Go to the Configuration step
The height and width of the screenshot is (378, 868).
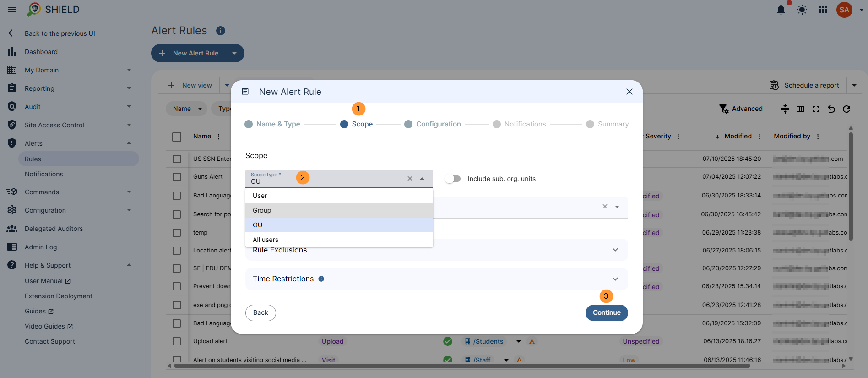(433, 124)
